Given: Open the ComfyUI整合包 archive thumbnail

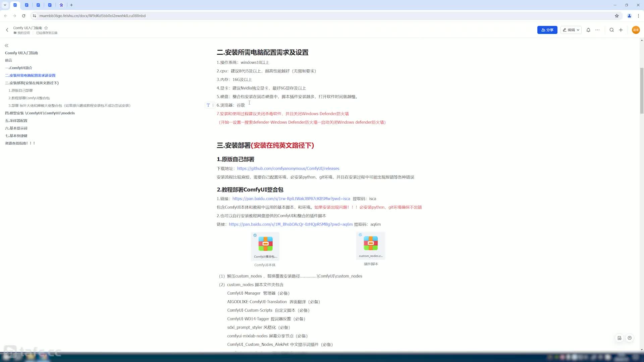Looking at the screenshot, I should click(265, 246).
